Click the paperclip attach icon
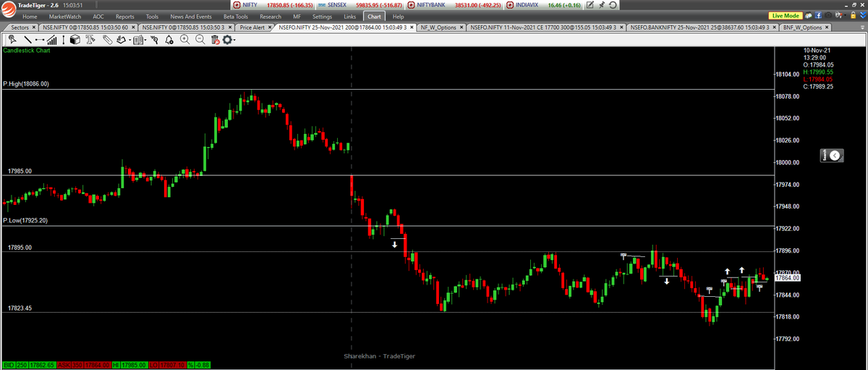 [x=108, y=39]
